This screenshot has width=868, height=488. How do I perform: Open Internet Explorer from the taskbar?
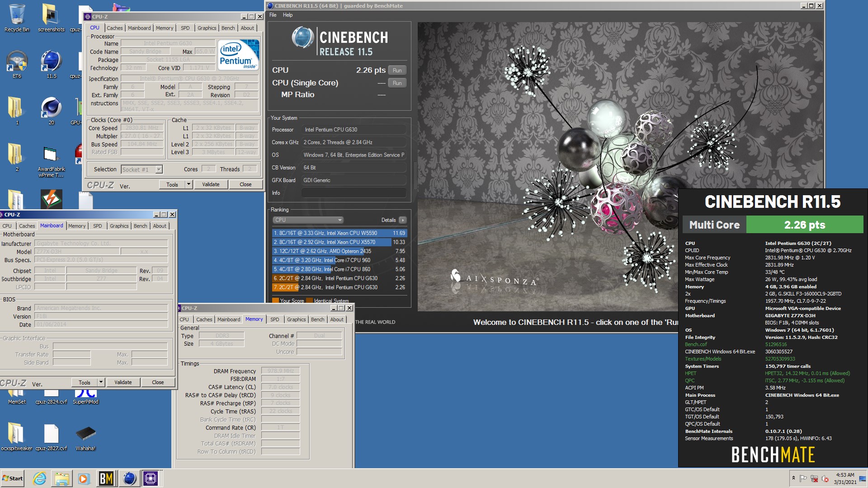tap(40, 479)
